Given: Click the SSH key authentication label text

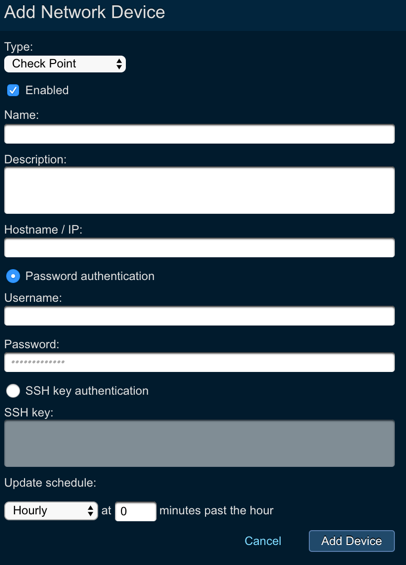Looking at the screenshot, I should click(87, 391).
